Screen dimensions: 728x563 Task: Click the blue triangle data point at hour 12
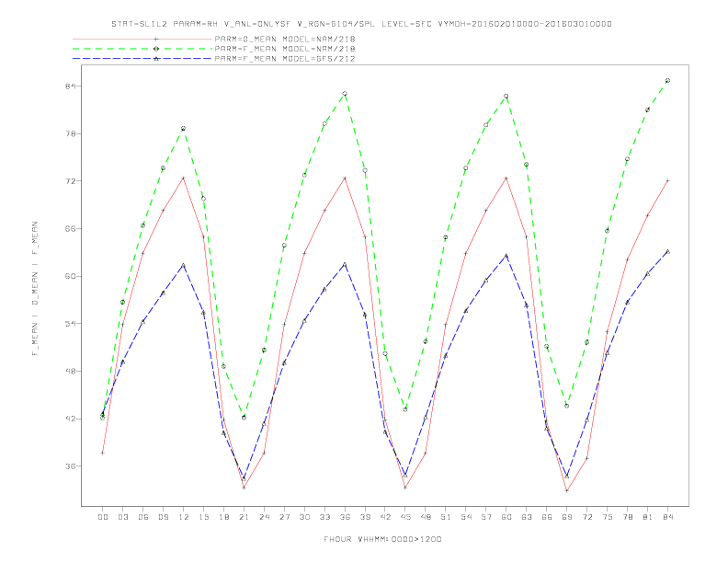[x=184, y=265]
